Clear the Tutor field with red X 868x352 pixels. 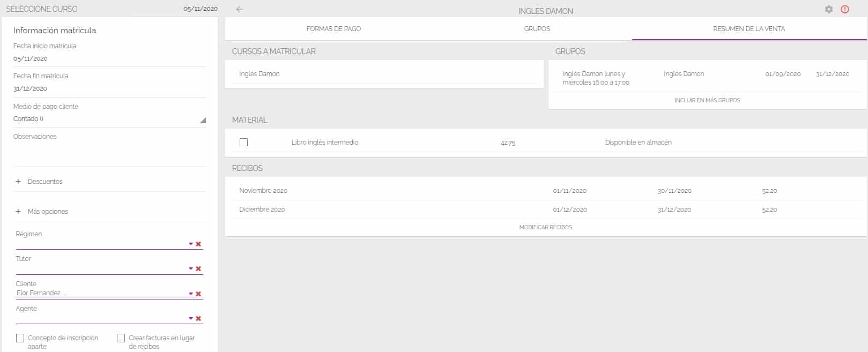pyautogui.click(x=198, y=268)
